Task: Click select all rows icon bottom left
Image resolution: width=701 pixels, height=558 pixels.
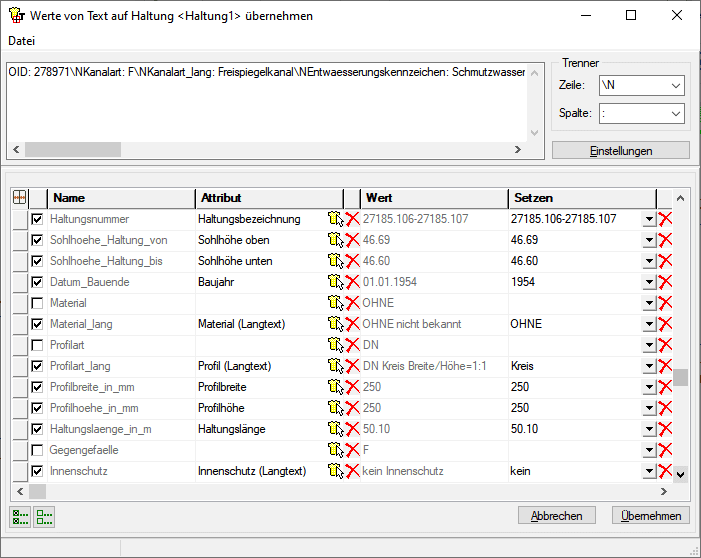Action: point(20,516)
